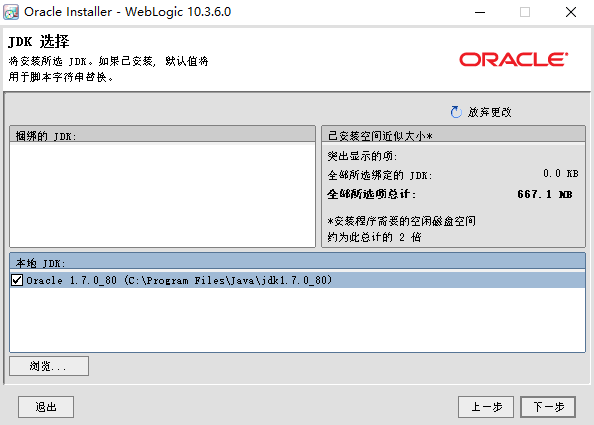This screenshot has width=594, height=425.
Task: Uncheck the Oracle 1.7.0_80 JDK checkbox
Action: (x=17, y=280)
